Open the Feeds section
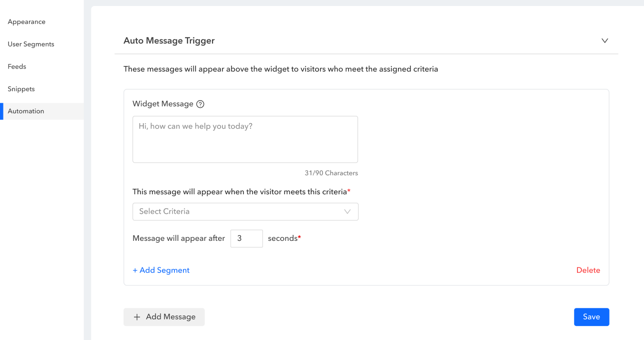Image resolution: width=644 pixels, height=340 pixels. pos(16,66)
